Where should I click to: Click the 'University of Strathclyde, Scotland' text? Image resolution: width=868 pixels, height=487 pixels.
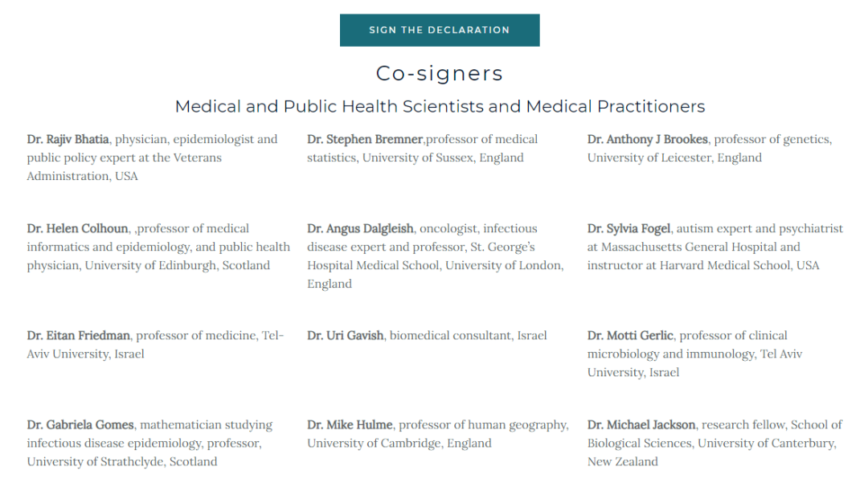point(122,461)
